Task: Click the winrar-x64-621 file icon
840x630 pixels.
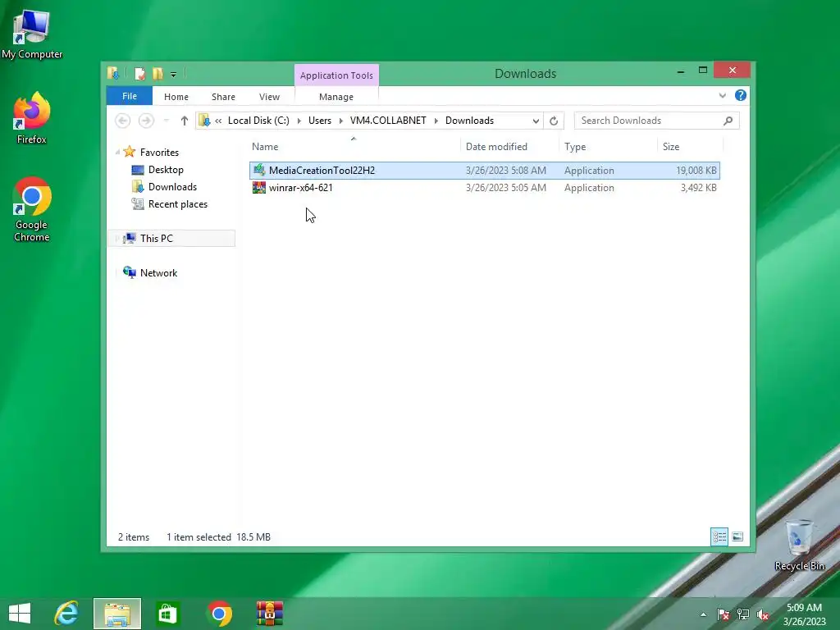Action: click(x=259, y=188)
